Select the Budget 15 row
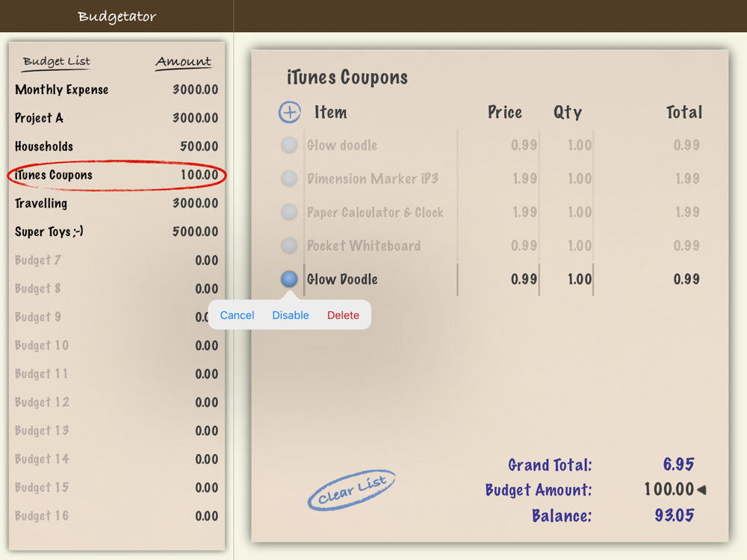747x560 pixels. [117, 488]
